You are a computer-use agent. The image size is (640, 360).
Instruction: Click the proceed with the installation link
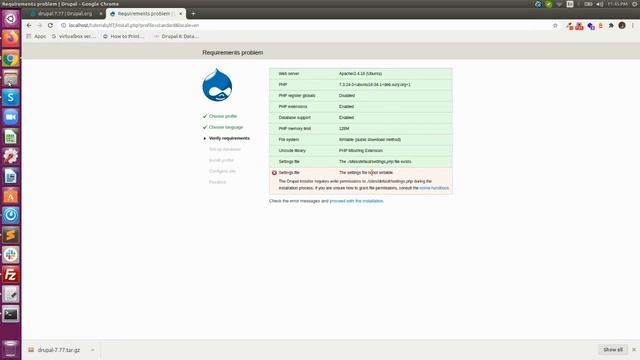pos(356,201)
